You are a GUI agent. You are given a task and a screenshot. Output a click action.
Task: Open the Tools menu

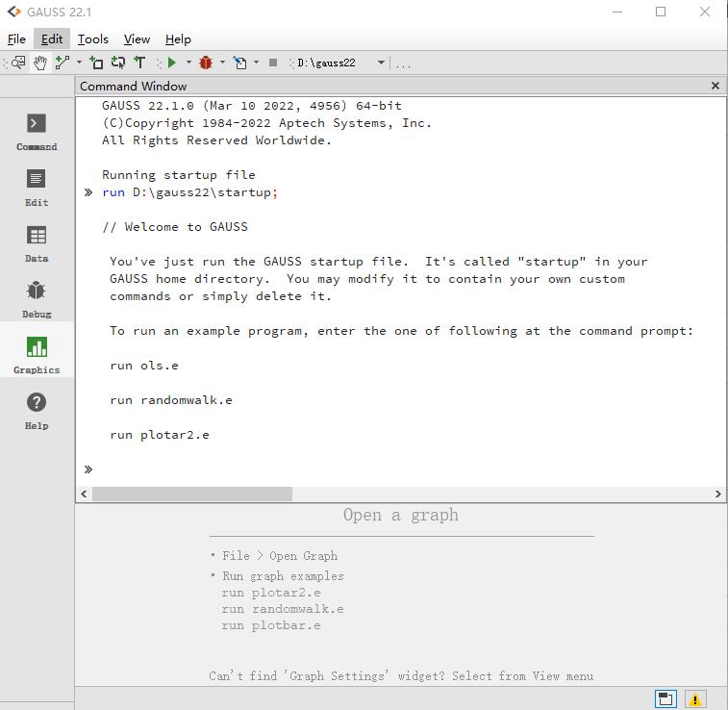pos(93,39)
